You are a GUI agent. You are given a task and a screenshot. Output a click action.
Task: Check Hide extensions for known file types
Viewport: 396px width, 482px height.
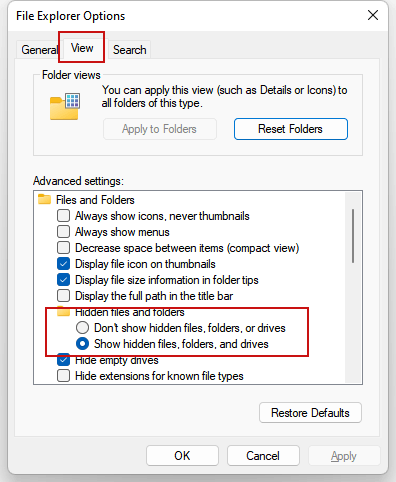click(x=63, y=376)
